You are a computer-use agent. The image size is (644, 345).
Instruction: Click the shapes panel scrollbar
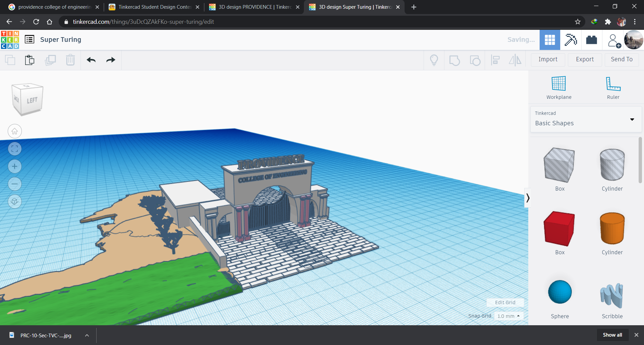point(640,160)
